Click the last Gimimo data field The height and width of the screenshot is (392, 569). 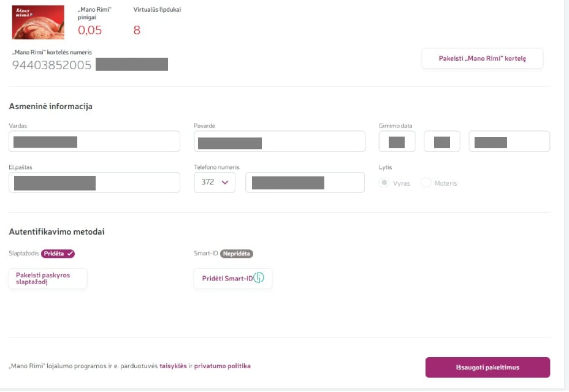(509, 141)
